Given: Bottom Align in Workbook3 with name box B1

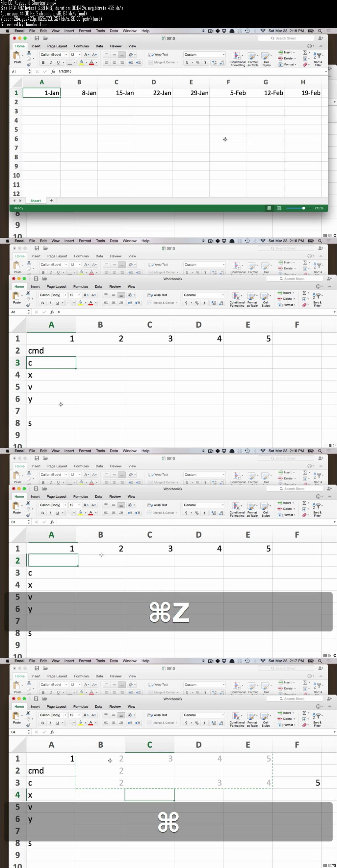Looking at the screenshot, I should tap(121, 505).
